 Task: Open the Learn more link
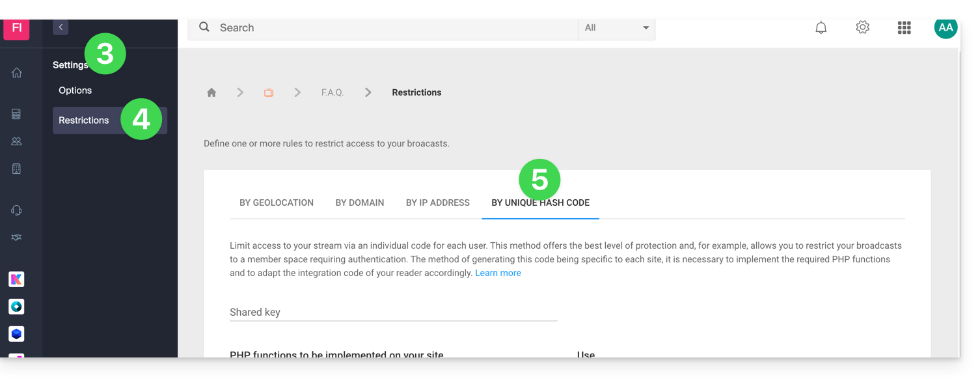pyautogui.click(x=498, y=273)
